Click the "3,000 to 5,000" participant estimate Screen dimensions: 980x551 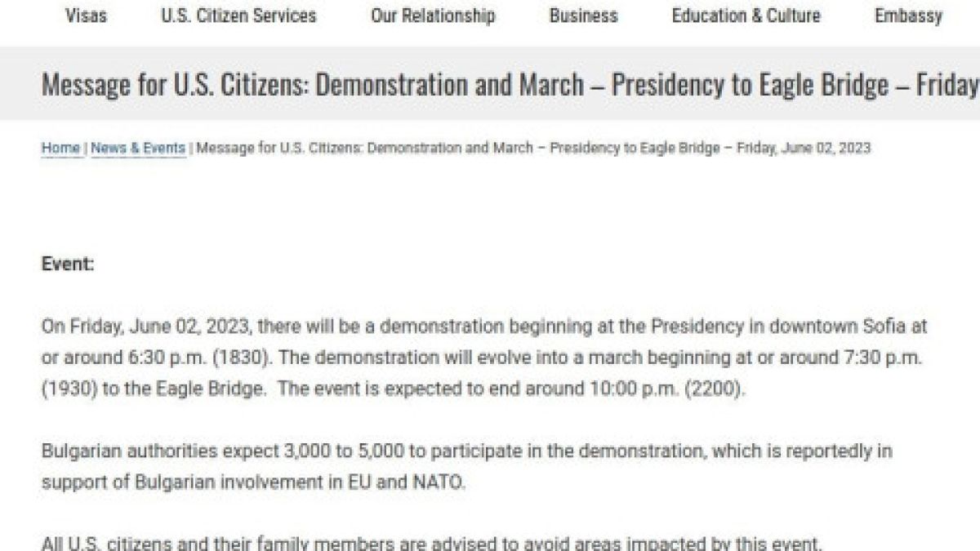coord(359,451)
